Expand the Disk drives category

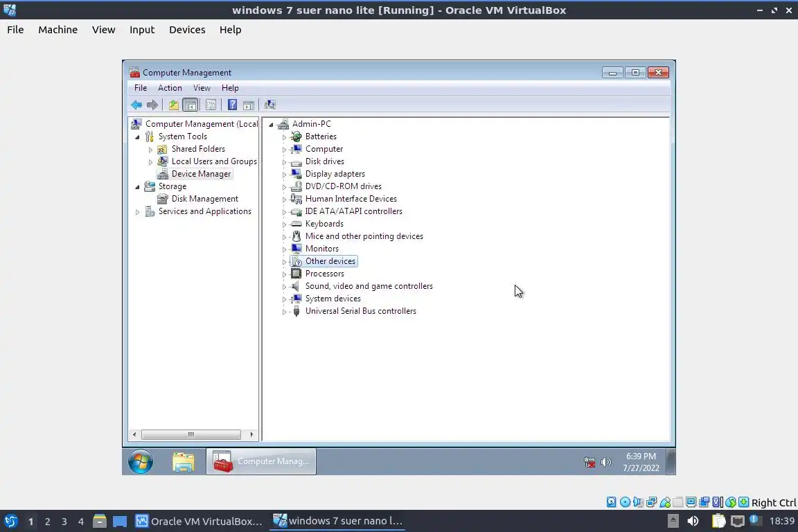click(284, 162)
